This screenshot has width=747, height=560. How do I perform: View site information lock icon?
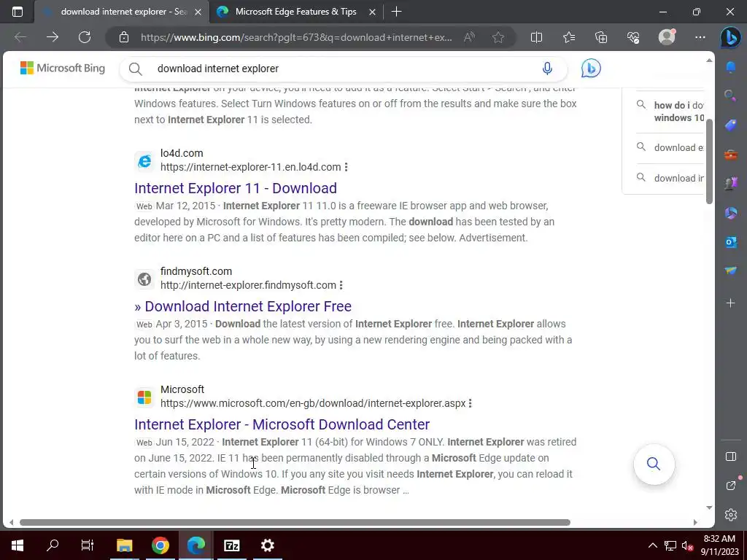124,37
